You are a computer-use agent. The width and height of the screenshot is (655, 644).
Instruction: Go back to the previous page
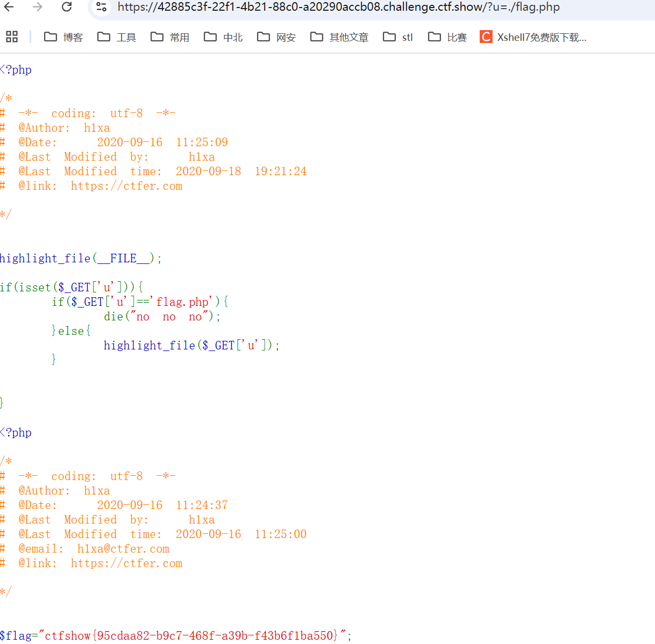coord(9,7)
